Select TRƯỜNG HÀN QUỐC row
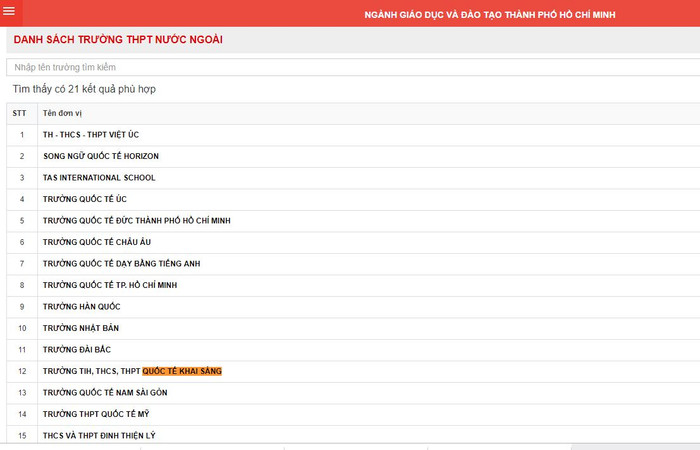 (81, 307)
